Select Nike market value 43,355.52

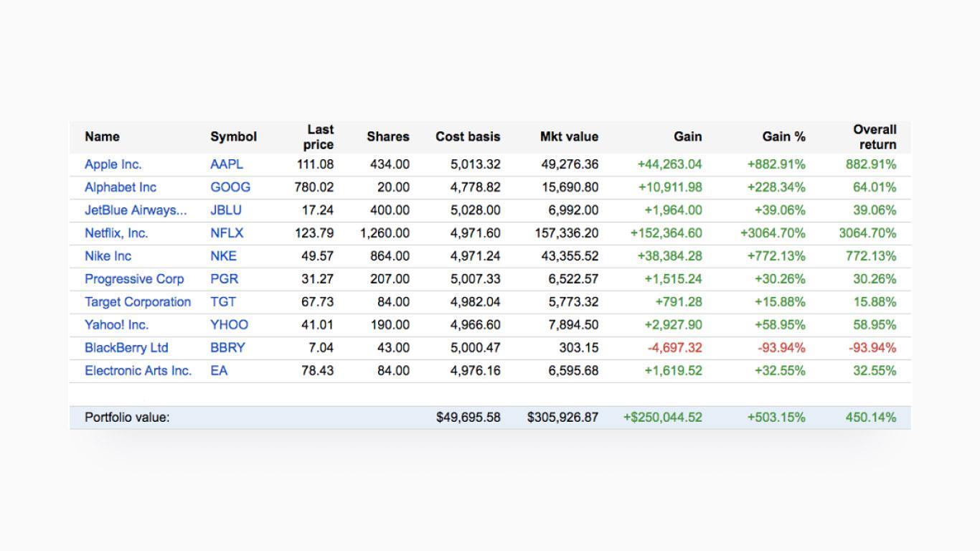570,256
